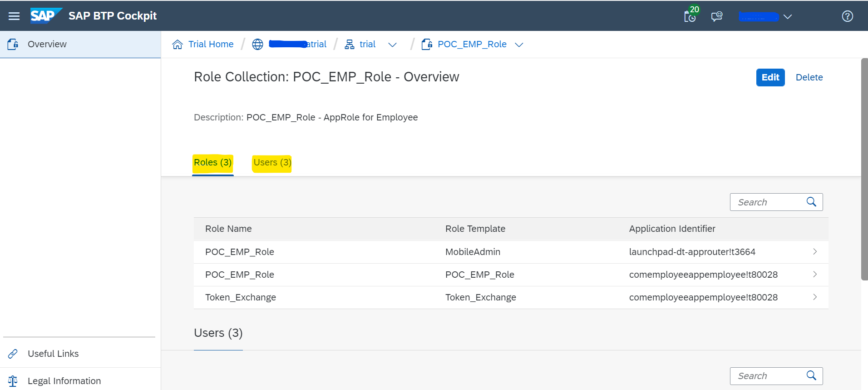868x390 pixels.
Task: Click the SAP logo
Action: coord(45,15)
